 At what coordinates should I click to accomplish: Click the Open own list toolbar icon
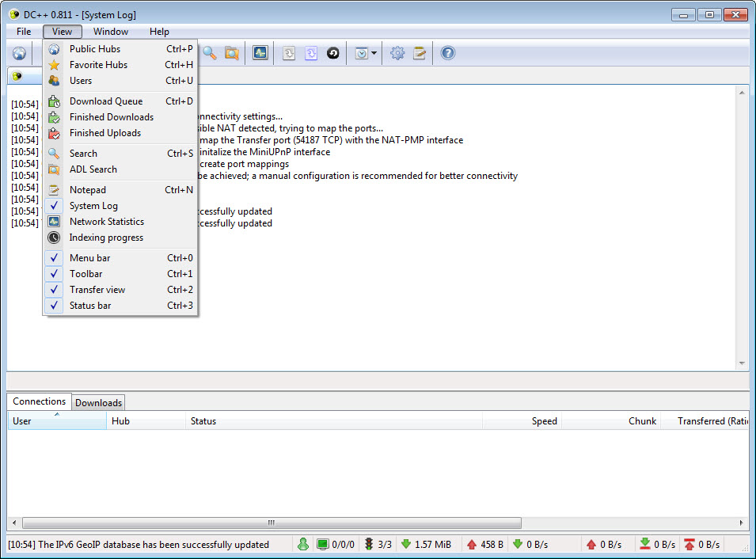pyautogui.click(x=311, y=53)
